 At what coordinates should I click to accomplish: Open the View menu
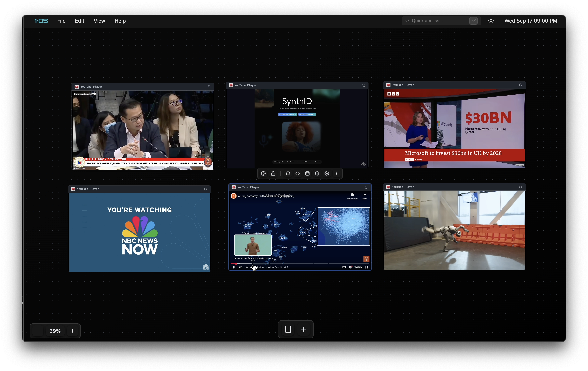99,21
